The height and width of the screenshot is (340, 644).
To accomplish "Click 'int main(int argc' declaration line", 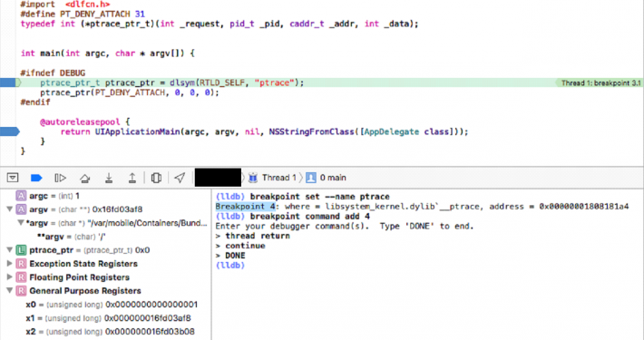I will (108, 53).
